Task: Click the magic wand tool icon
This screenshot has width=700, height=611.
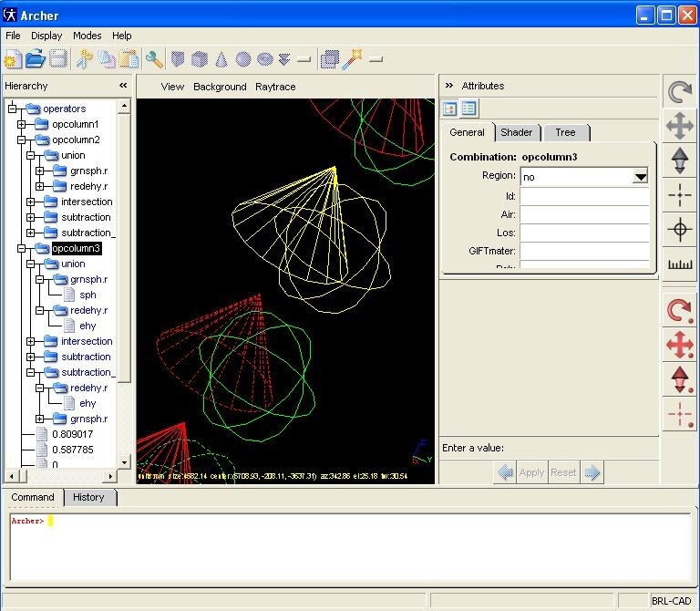Action: (x=352, y=59)
